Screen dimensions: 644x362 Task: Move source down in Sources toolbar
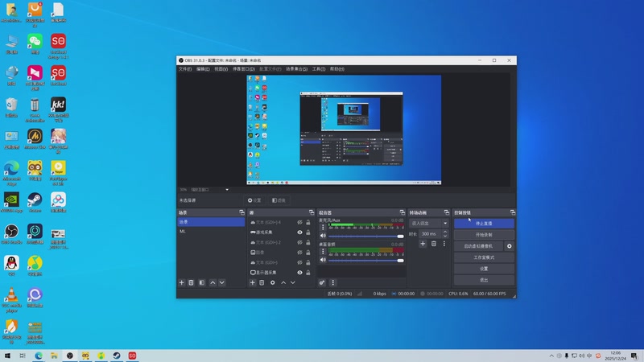point(292,282)
